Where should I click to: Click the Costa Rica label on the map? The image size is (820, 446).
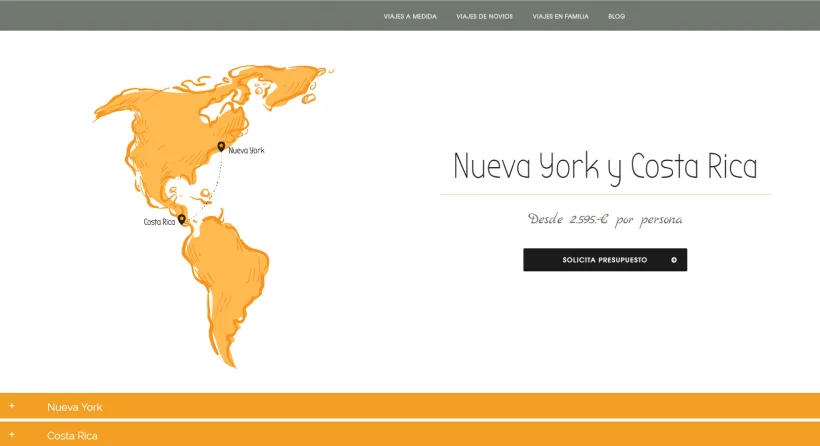(160, 222)
